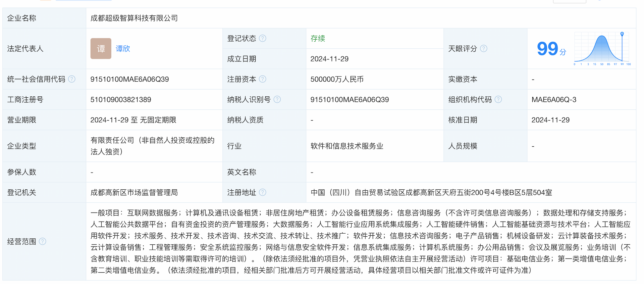The width and height of the screenshot is (644, 284).
Task: Click the 存续 registration status text
Action: (318, 39)
